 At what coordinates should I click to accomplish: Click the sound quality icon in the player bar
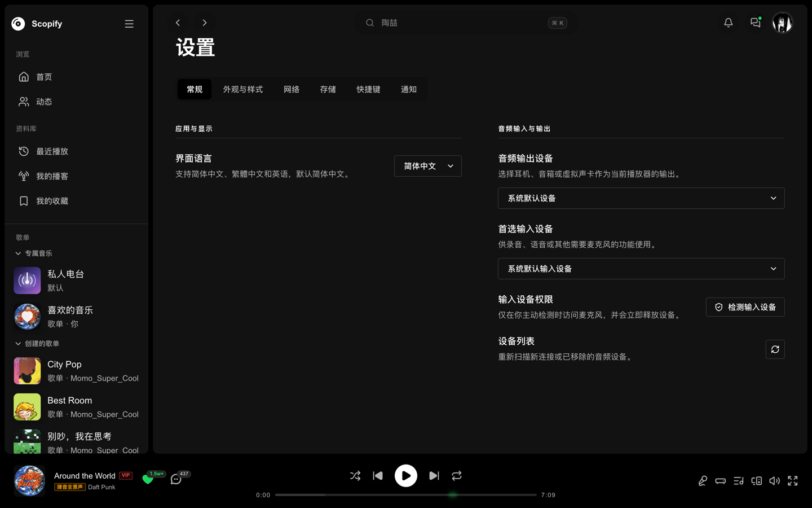(x=721, y=481)
